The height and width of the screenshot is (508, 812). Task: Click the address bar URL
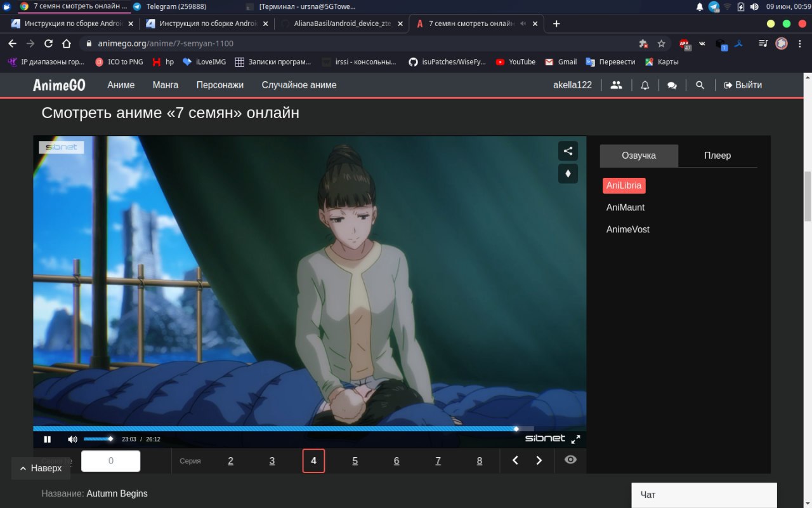[x=166, y=44]
